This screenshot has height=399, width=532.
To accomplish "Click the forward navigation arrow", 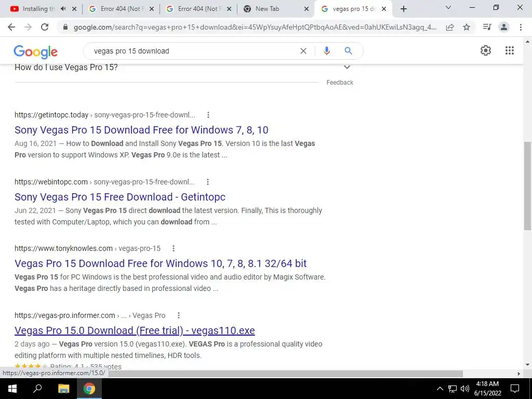I will pos(28,27).
